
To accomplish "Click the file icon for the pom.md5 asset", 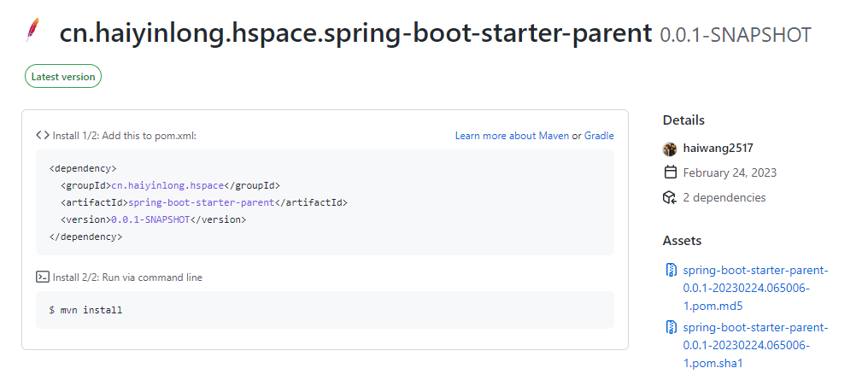I will (671, 271).
